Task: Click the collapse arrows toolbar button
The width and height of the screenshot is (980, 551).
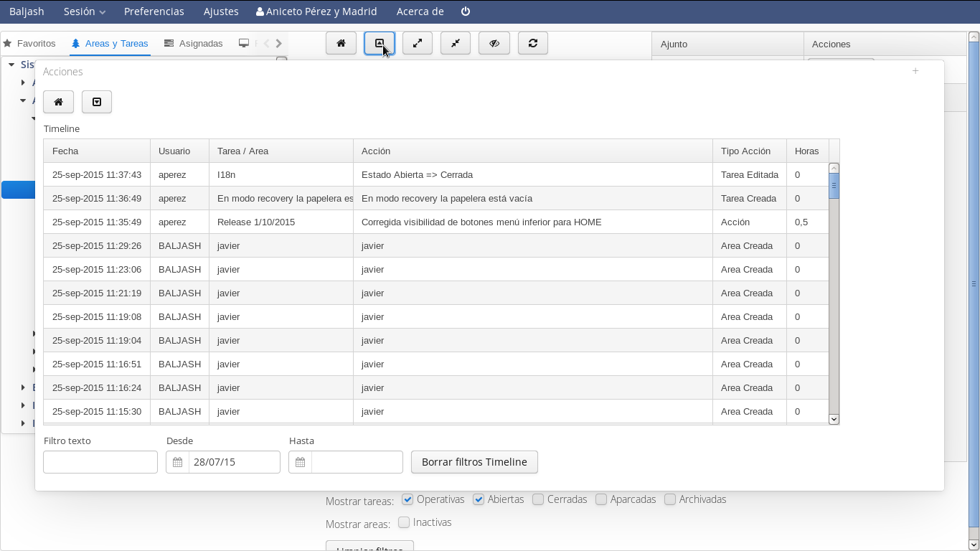Action: [x=456, y=43]
